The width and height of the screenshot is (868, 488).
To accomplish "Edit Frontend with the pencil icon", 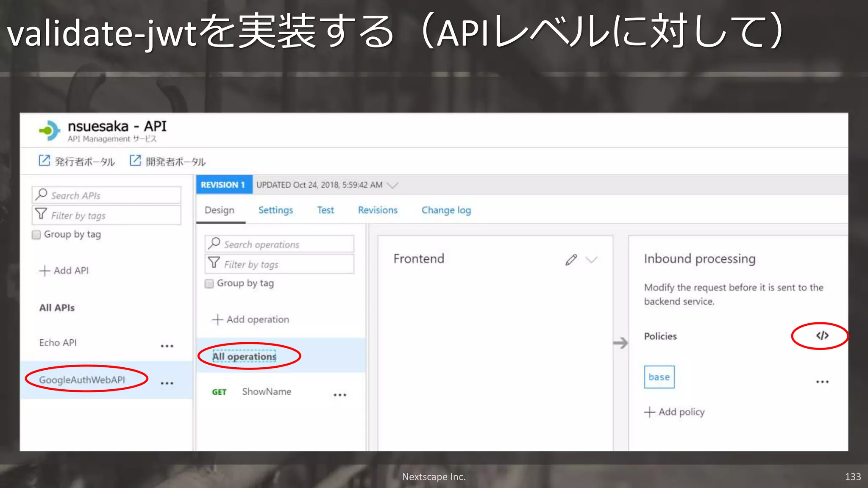I will click(571, 260).
